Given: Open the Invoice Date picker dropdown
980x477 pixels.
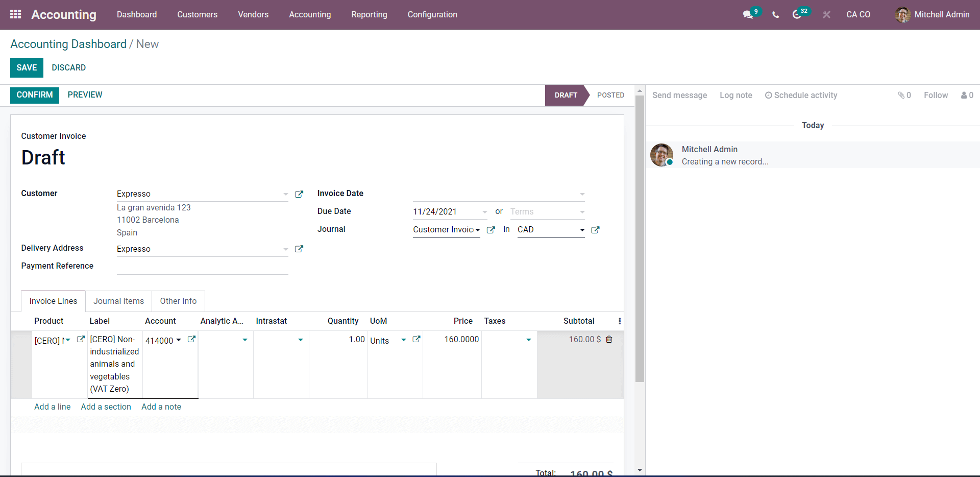Looking at the screenshot, I should (x=582, y=194).
